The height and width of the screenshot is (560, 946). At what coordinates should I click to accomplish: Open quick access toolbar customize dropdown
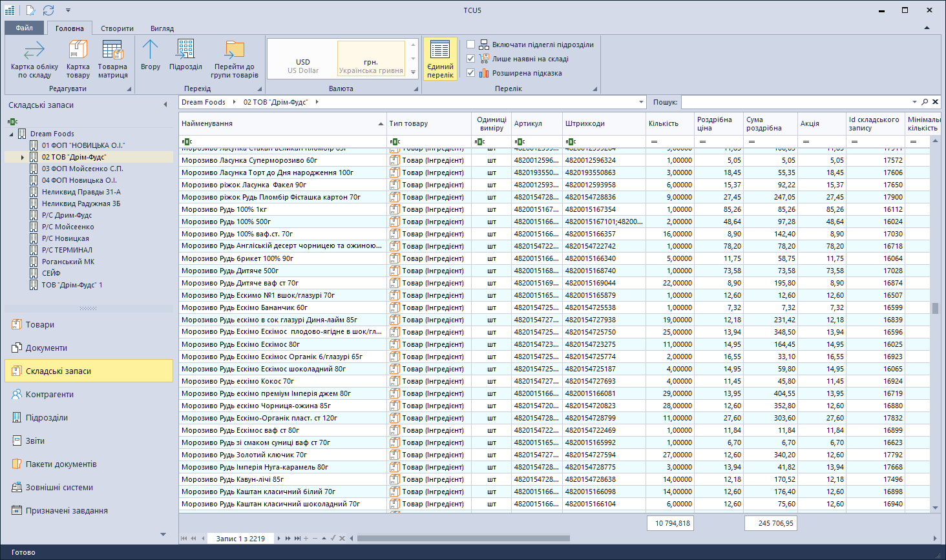[68, 10]
